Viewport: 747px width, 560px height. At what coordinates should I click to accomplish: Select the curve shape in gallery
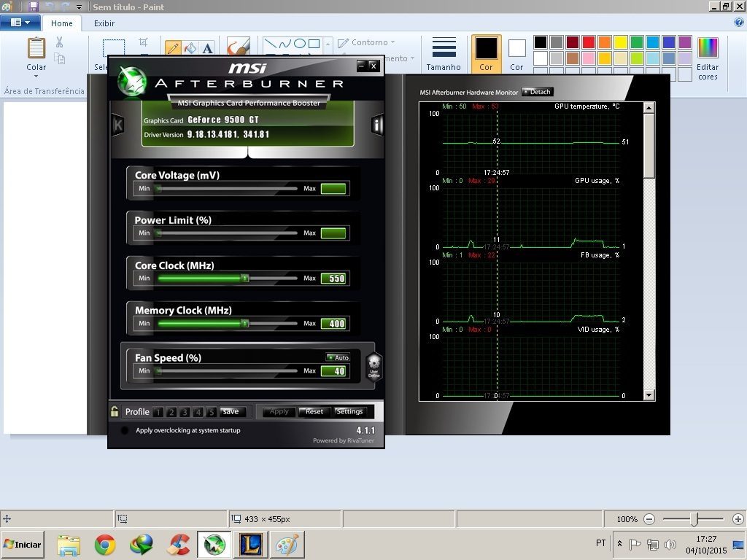point(285,44)
